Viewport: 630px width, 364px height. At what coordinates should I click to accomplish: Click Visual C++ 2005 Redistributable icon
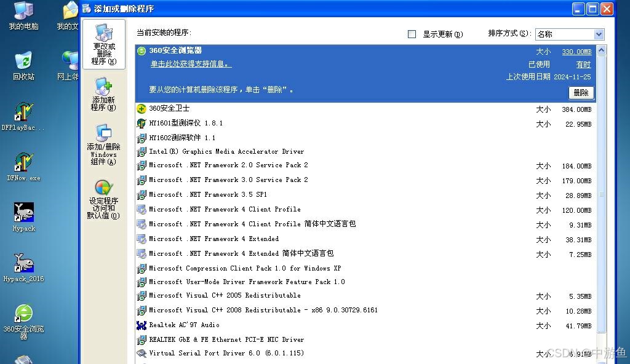142,296
